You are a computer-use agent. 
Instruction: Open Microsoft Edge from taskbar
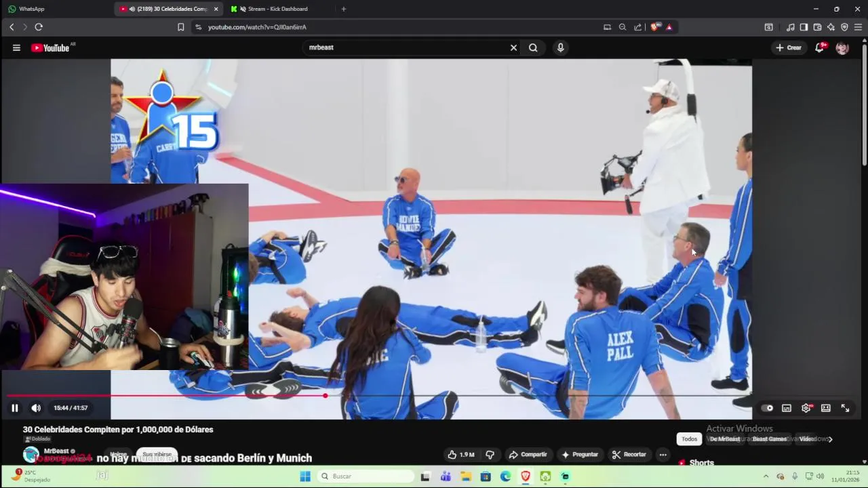pos(505,476)
